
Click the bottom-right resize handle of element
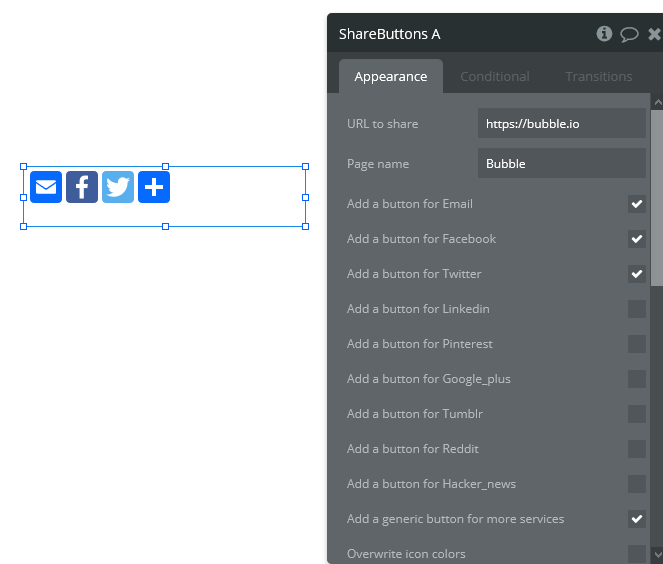(305, 227)
